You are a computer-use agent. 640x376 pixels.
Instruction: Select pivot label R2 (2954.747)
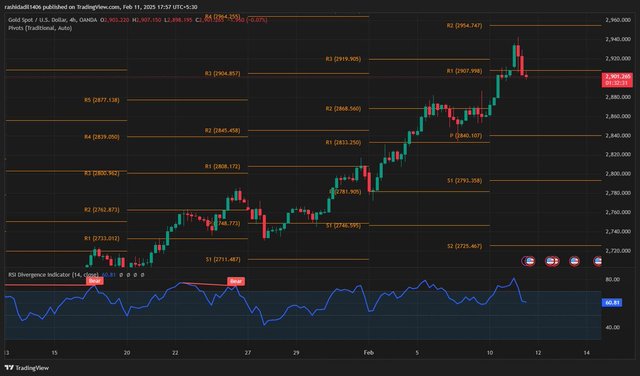pyautogui.click(x=464, y=26)
